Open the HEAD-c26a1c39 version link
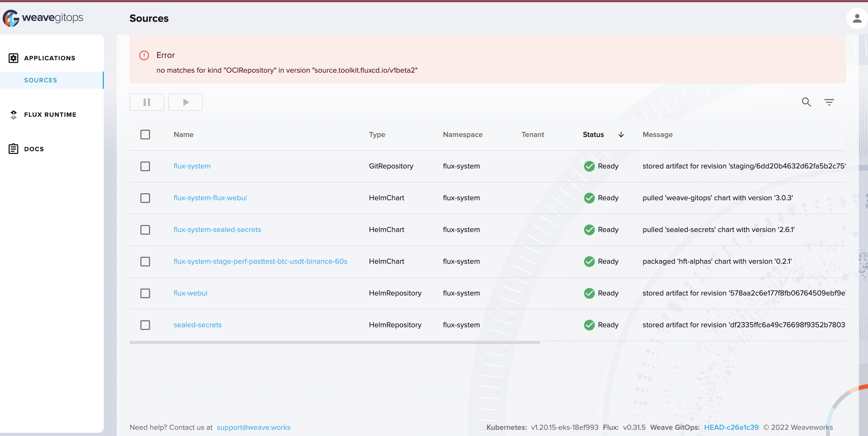Screen dimensions: 868x436 tap(731, 427)
